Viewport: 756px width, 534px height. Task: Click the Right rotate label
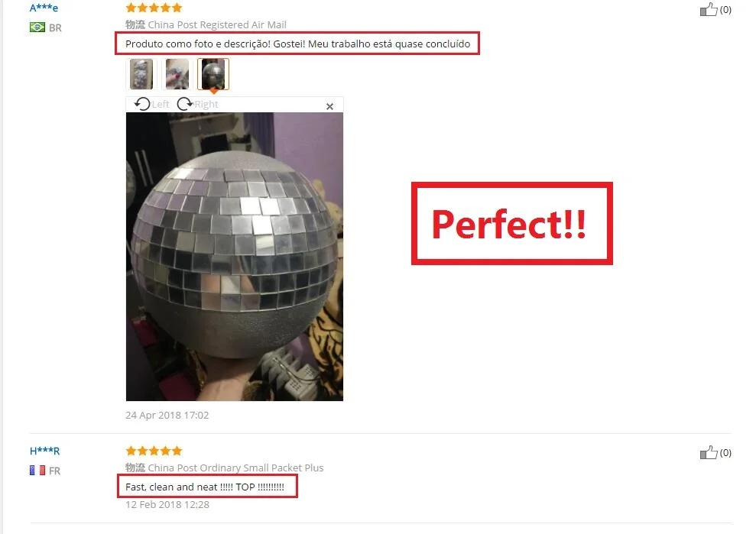(206, 105)
